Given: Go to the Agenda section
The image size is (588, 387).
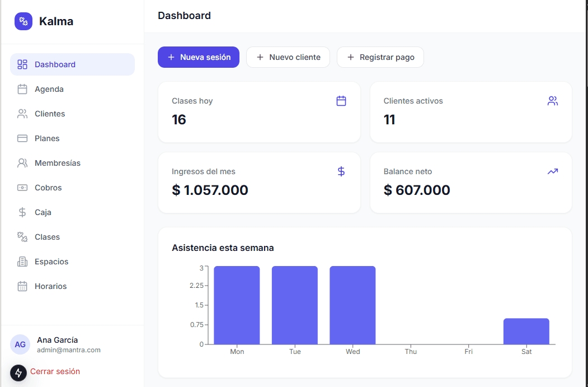Looking at the screenshot, I should pyautogui.click(x=72, y=89).
